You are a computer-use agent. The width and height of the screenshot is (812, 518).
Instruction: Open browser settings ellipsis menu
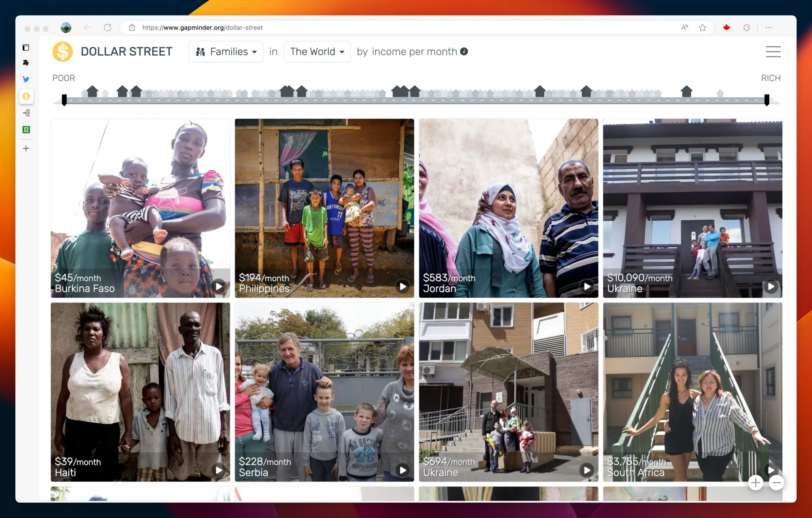769,28
